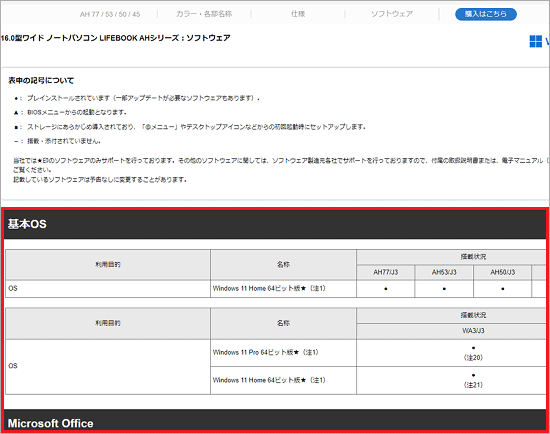
Task: Open the AH 77 / 53 / 50 / 45 tab
Action: (x=110, y=14)
